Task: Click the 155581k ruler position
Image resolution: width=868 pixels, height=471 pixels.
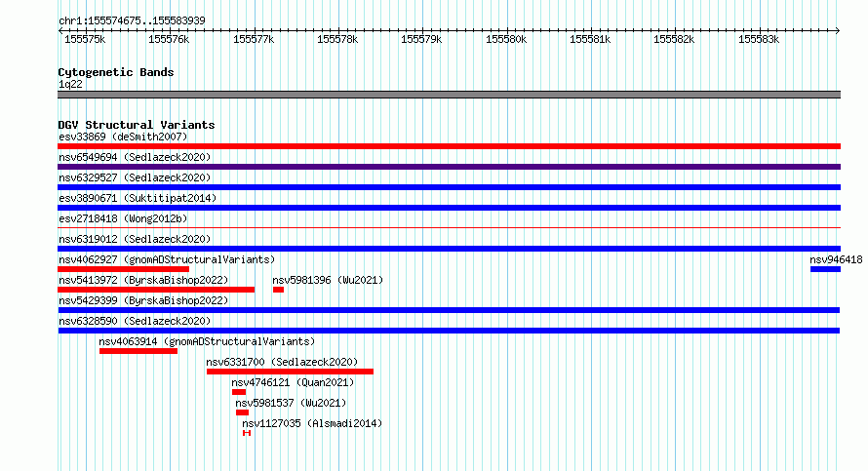Action: click(590, 39)
